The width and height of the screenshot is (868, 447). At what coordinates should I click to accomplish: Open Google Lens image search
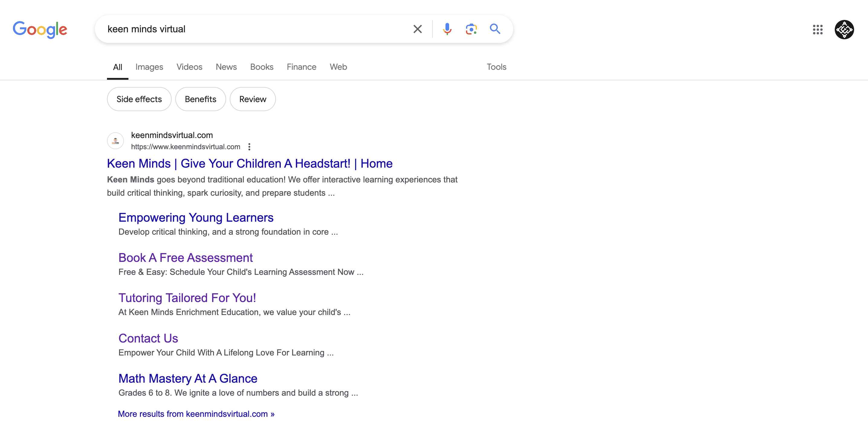coord(471,29)
